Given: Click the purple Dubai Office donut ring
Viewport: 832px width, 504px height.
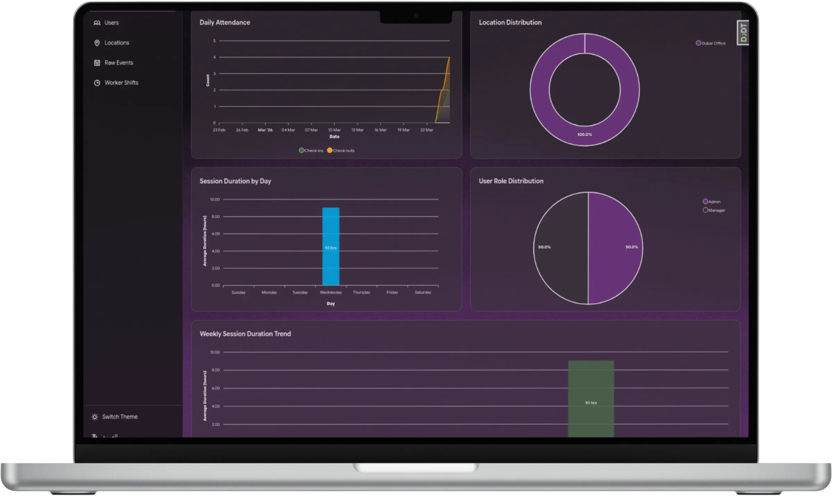Looking at the screenshot, I should point(540,90).
